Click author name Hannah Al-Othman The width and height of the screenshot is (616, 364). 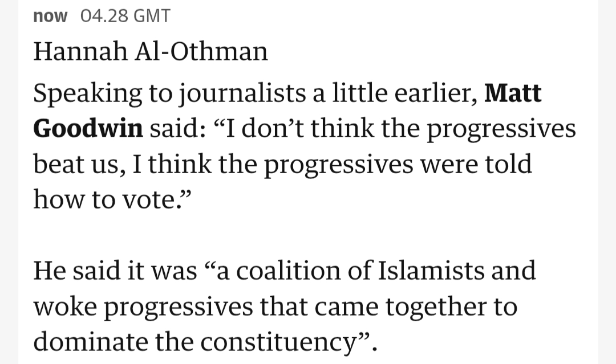click(150, 52)
